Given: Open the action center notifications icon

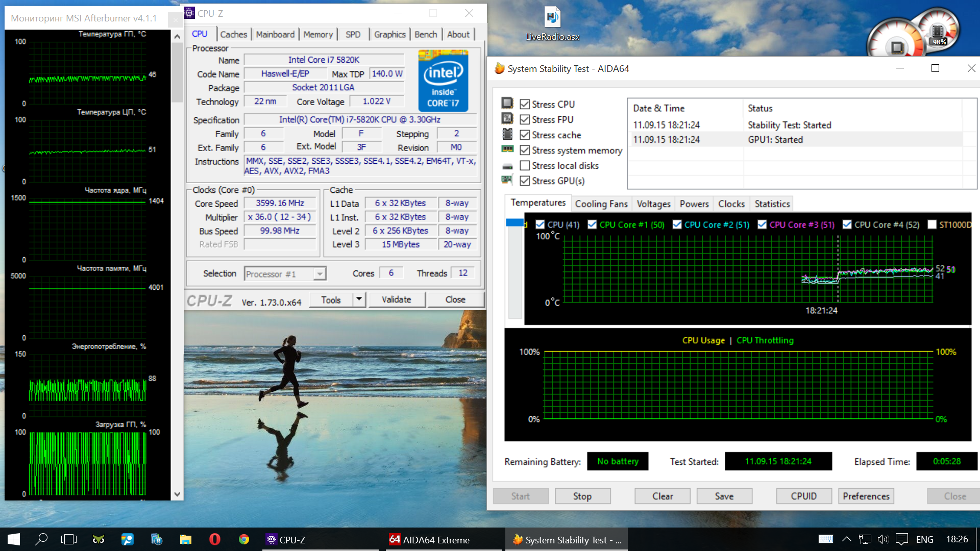Looking at the screenshot, I should pyautogui.click(x=902, y=539).
